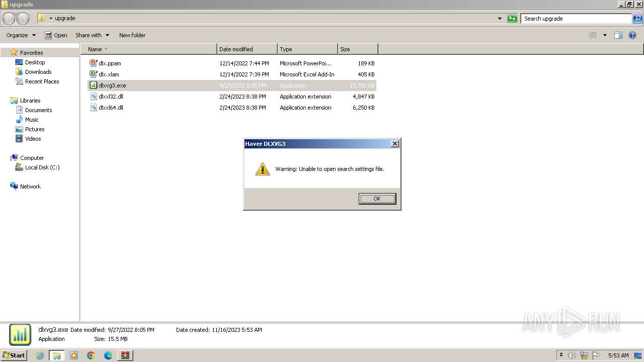Select Network in navigation pane

[x=30, y=187]
